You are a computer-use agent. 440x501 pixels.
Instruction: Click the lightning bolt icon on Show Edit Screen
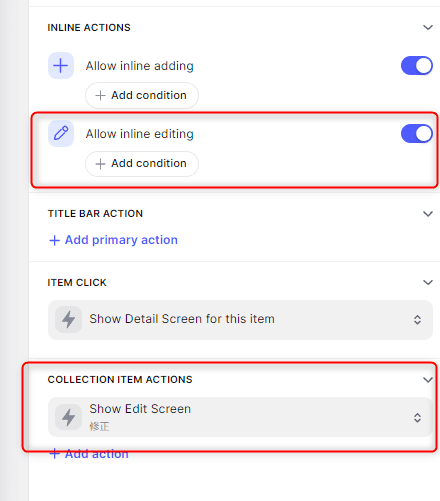(x=68, y=417)
